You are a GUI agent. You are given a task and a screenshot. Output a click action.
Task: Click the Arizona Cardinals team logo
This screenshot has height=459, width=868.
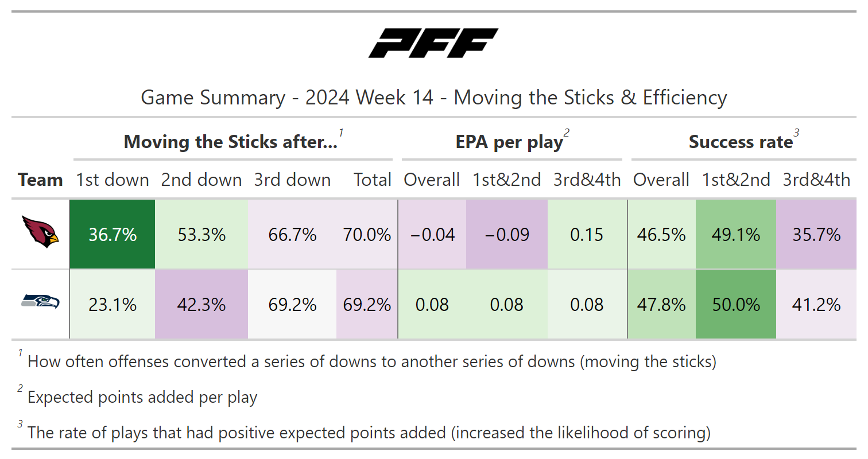coord(40,231)
